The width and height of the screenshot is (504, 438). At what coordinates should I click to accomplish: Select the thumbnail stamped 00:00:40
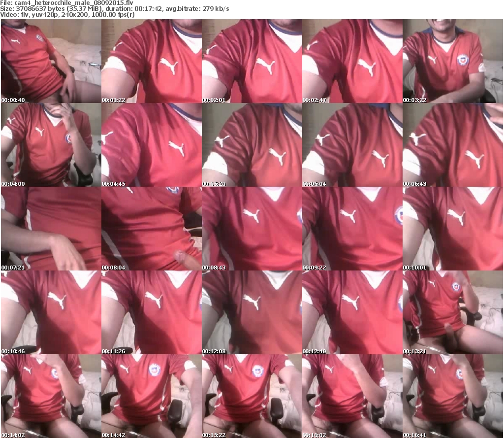click(x=51, y=61)
